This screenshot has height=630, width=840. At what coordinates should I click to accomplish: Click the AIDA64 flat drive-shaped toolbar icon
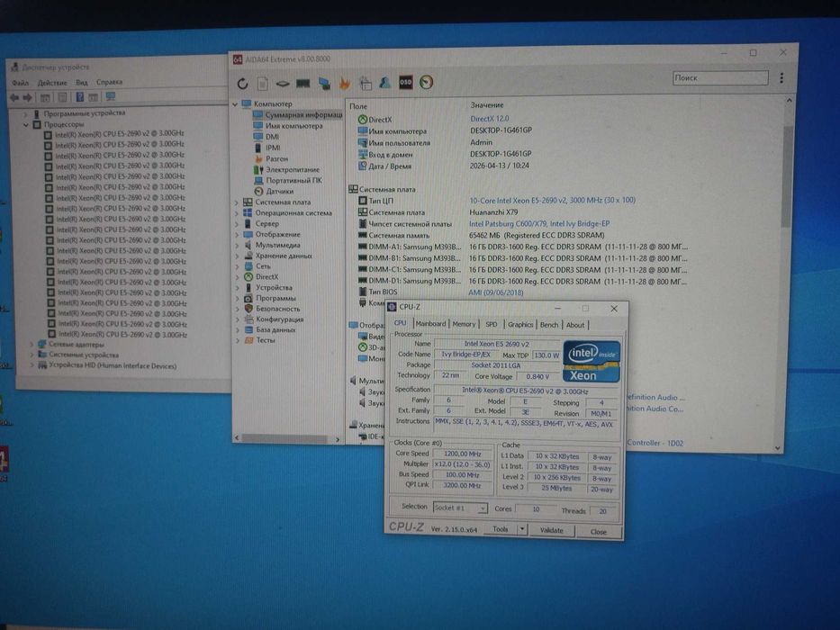[x=283, y=84]
